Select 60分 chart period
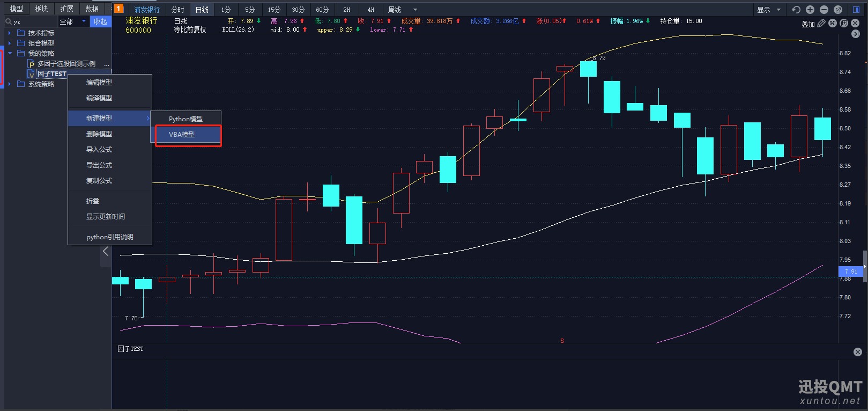This screenshot has height=411, width=868. tap(322, 10)
